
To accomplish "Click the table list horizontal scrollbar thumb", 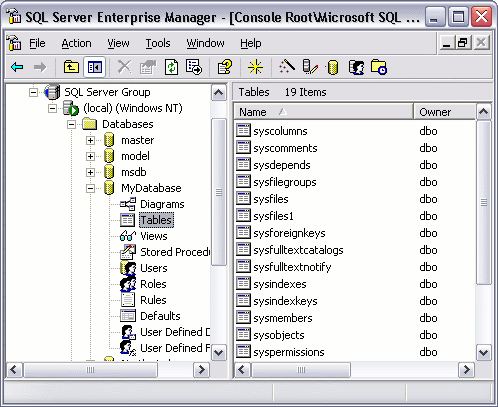I will coord(301,370).
